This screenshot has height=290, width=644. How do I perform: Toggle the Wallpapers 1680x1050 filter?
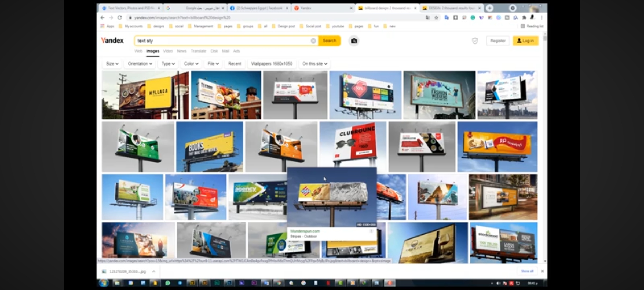coord(272,64)
